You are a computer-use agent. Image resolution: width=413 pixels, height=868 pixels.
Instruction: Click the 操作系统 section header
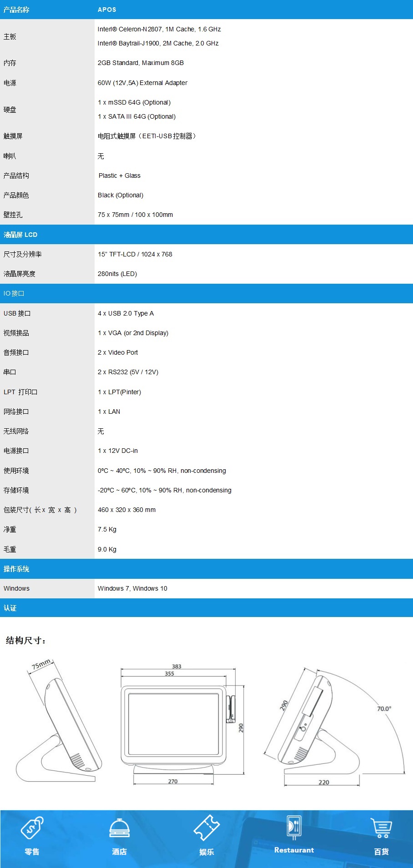coord(16,569)
